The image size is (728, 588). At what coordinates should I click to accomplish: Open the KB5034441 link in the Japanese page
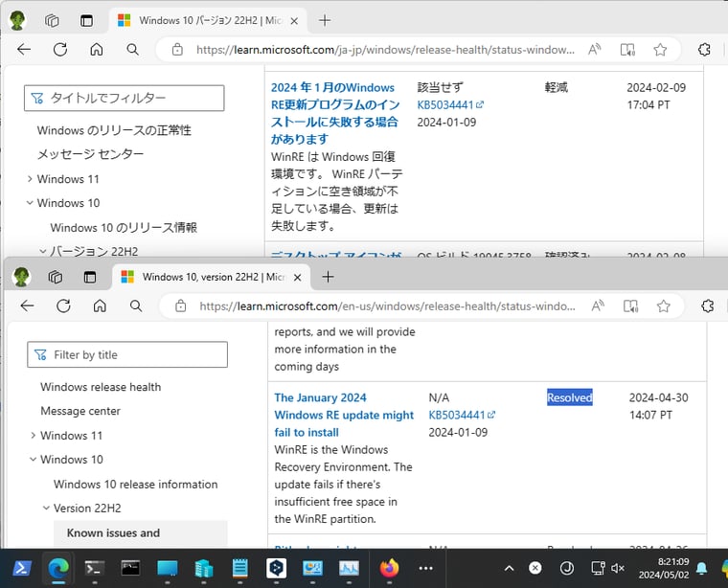pyautogui.click(x=450, y=105)
